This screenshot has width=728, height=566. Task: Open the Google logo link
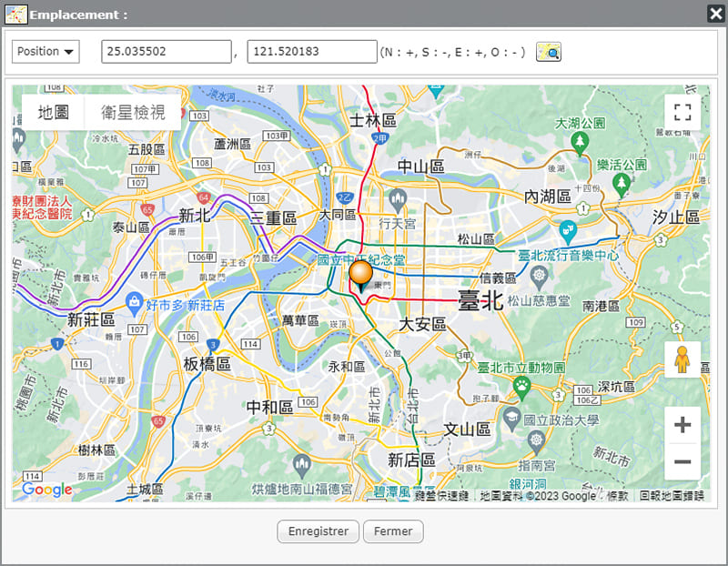pos(47,490)
